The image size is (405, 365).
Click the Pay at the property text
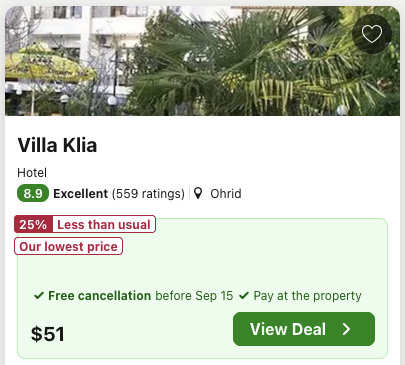307,296
